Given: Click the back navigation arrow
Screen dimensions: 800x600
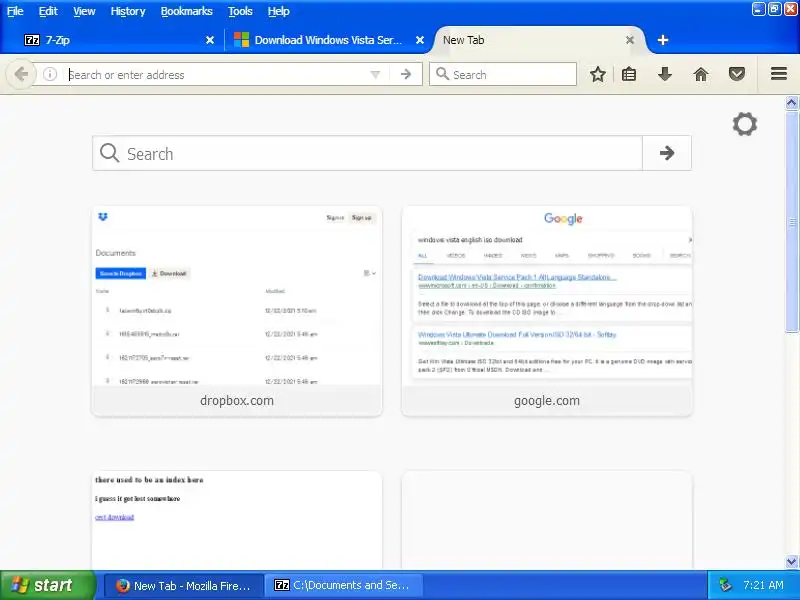Looking at the screenshot, I should (x=21, y=74).
